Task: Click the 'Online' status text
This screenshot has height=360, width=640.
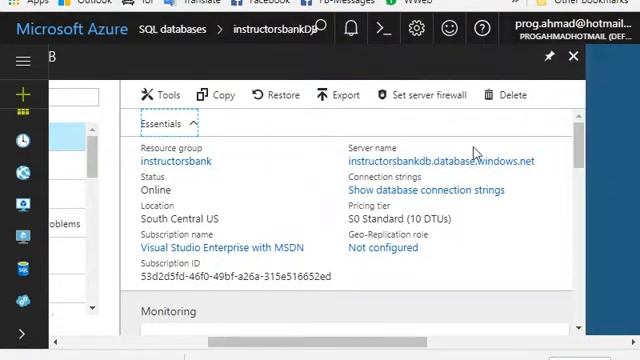Action: [156, 190]
